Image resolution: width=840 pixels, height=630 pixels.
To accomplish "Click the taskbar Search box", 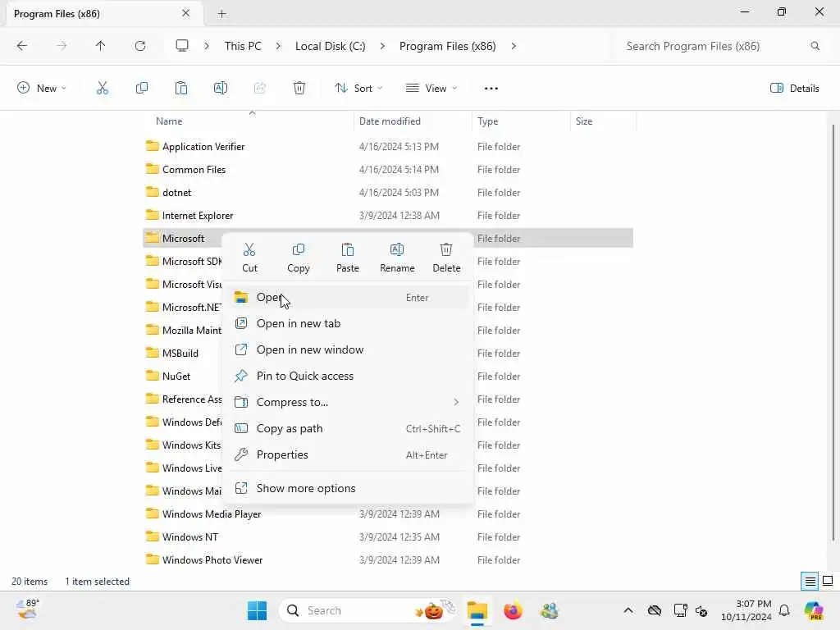I will [x=368, y=610].
